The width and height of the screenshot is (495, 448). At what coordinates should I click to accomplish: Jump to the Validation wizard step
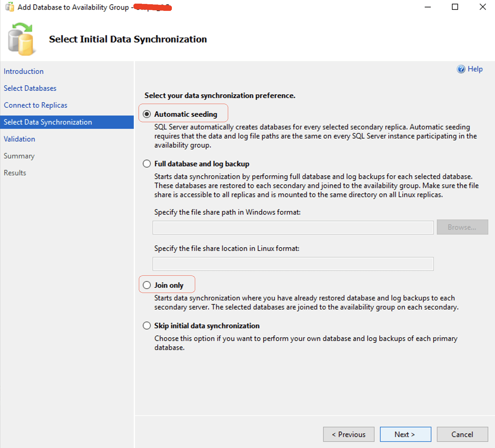(x=19, y=139)
